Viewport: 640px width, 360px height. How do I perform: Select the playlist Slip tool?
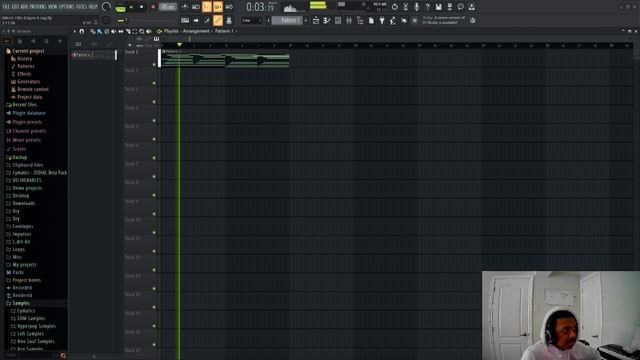pos(121,31)
